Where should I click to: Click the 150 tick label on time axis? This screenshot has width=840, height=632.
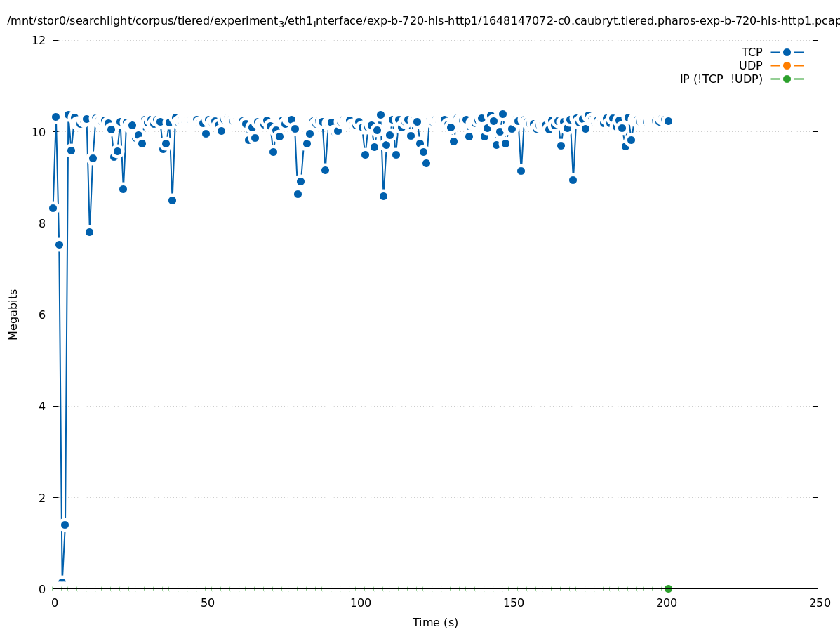512,603
